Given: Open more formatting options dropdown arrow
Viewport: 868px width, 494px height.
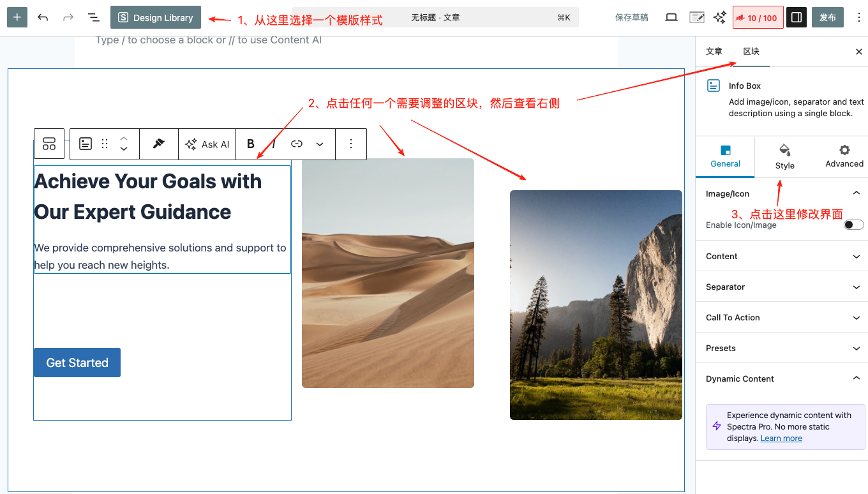Looking at the screenshot, I should tap(320, 144).
